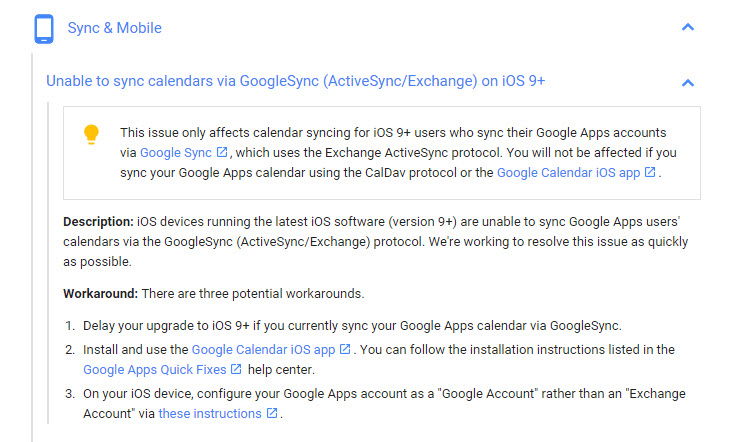The width and height of the screenshot is (742, 442).
Task: Open Google Calendar iOS app link in workaround two
Action: pos(263,350)
